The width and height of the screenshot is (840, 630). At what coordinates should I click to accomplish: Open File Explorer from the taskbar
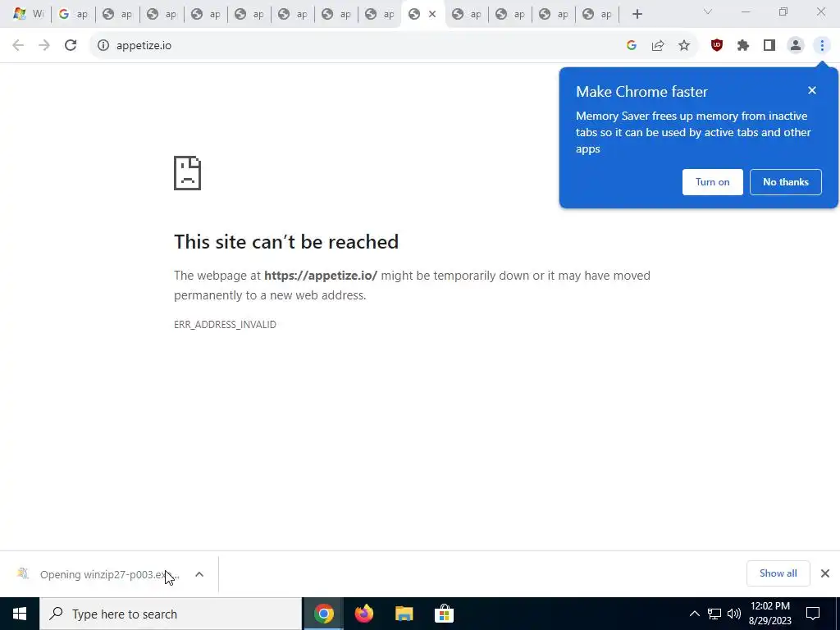coord(404,614)
